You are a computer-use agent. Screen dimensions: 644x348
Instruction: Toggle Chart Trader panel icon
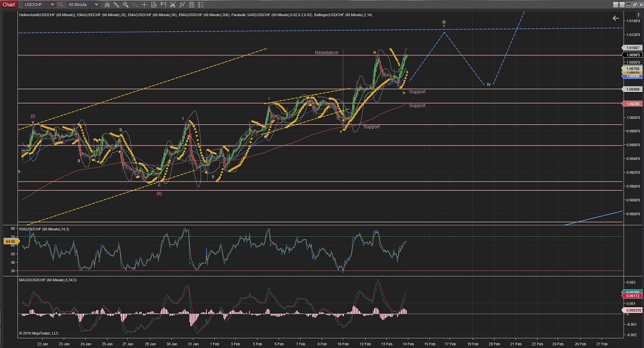[x=163, y=5]
